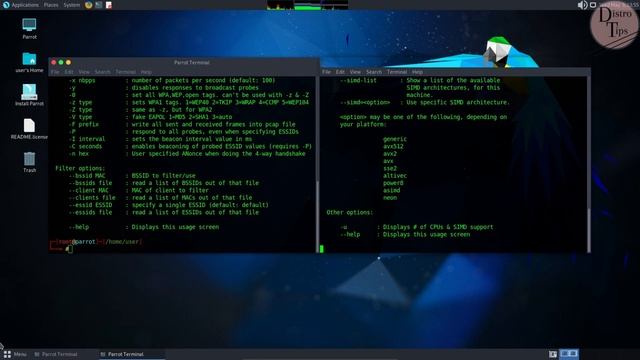This screenshot has height=360, width=640.
Task: Open View menu in left Parrot Terminal
Action: (84, 72)
